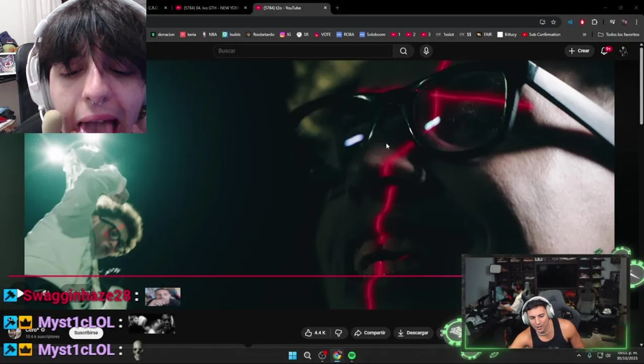
Task: Open Spotify from the taskbar
Action: [352, 355]
